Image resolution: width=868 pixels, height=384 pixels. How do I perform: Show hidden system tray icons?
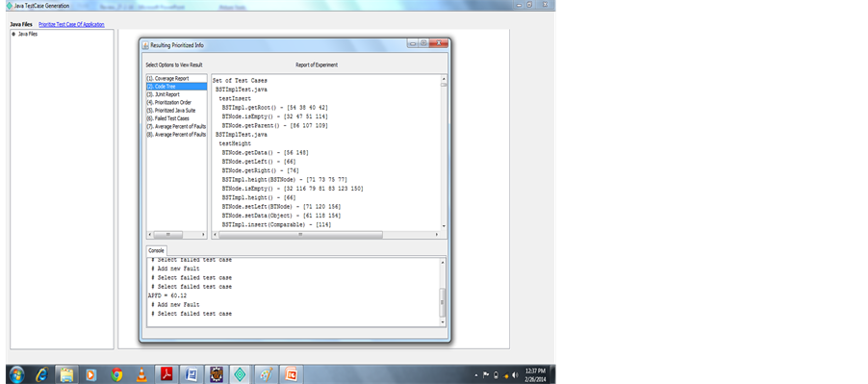click(x=476, y=375)
